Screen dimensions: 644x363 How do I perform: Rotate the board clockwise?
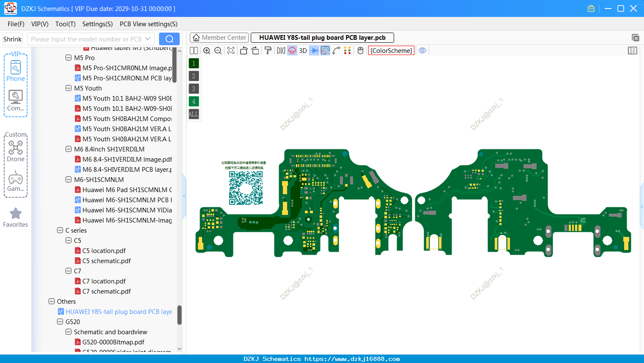tap(255, 50)
